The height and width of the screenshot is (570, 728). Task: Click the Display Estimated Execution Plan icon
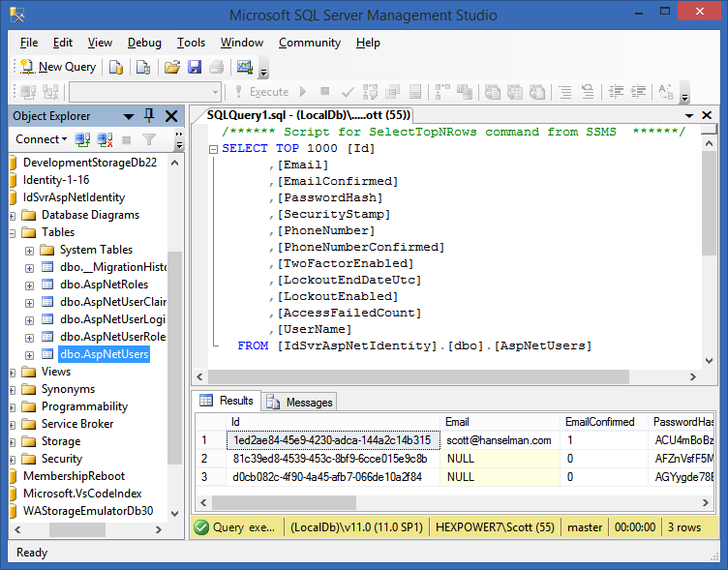click(x=370, y=92)
